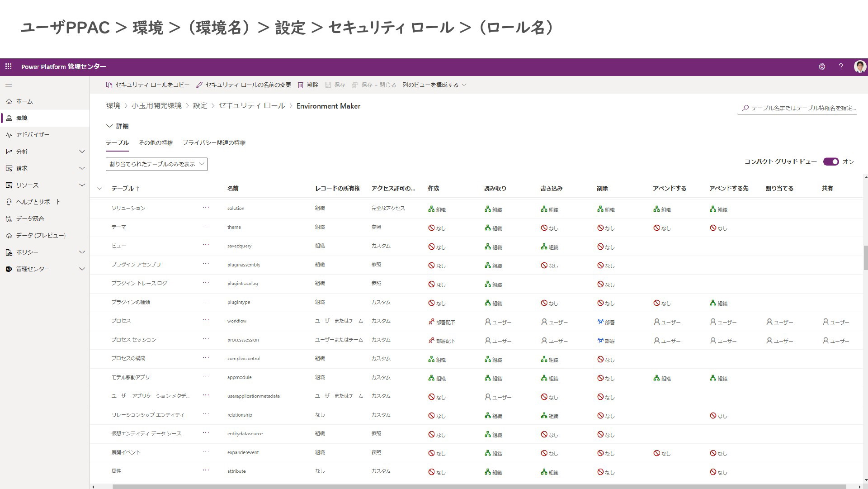Viewport: 868px width, 489px height.
Task: Click the 管理センター admin center icon
Action: 9,269
